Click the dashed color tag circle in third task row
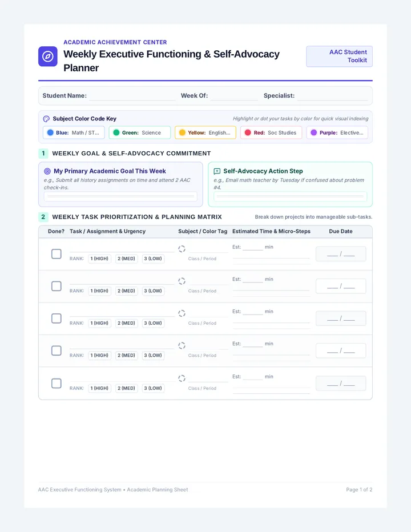The width and height of the screenshot is (411, 532). (x=182, y=313)
